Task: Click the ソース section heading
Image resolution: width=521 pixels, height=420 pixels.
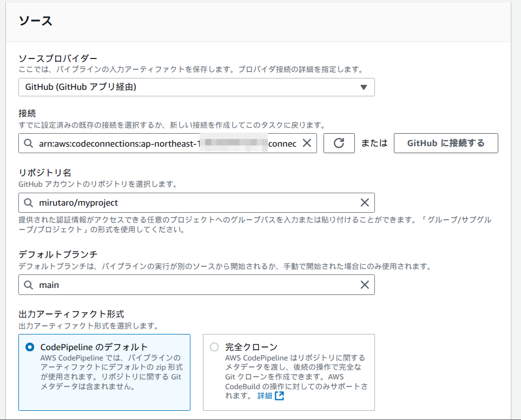Action: pos(36,21)
